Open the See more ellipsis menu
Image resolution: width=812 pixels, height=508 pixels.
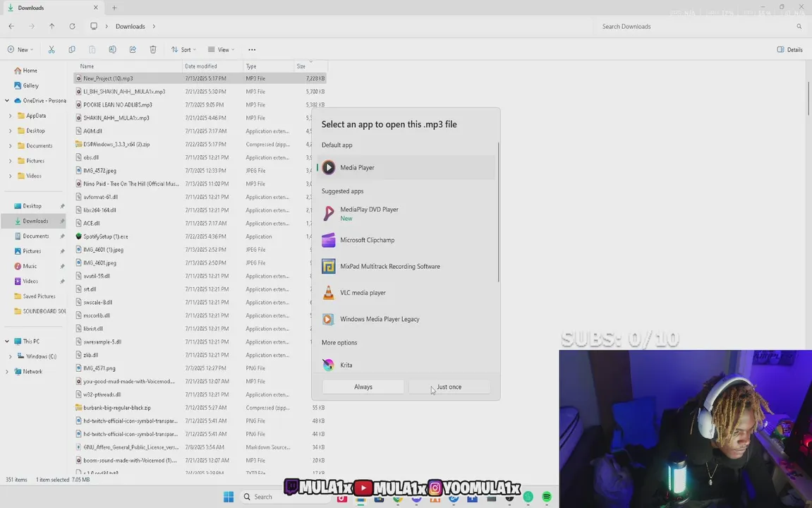pyautogui.click(x=252, y=49)
